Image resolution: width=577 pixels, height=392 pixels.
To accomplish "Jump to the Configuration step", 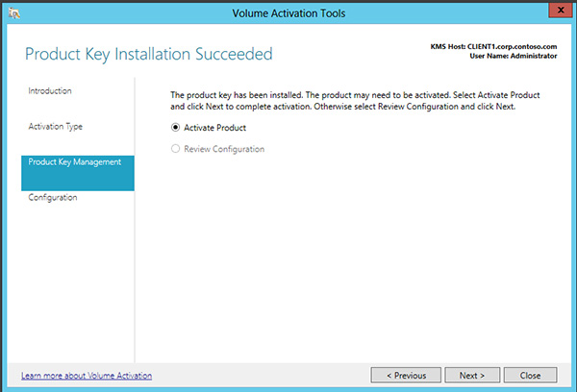I will click(x=53, y=198).
